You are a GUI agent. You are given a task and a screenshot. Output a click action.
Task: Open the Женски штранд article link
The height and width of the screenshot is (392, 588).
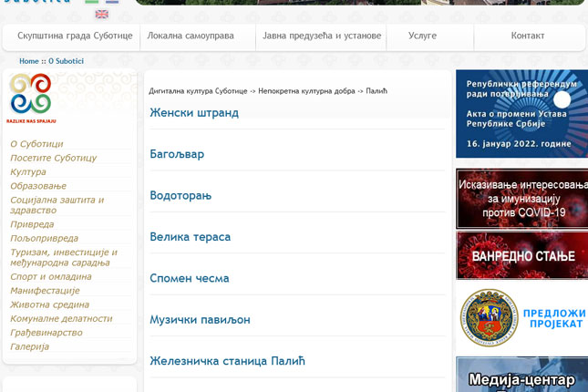(194, 113)
